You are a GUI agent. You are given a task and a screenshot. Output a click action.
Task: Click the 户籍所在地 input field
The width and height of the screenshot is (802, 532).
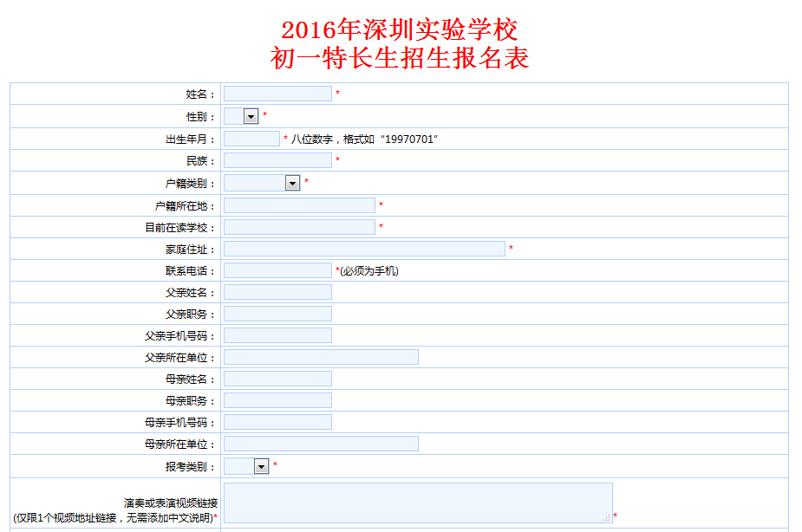click(x=299, y=205)
